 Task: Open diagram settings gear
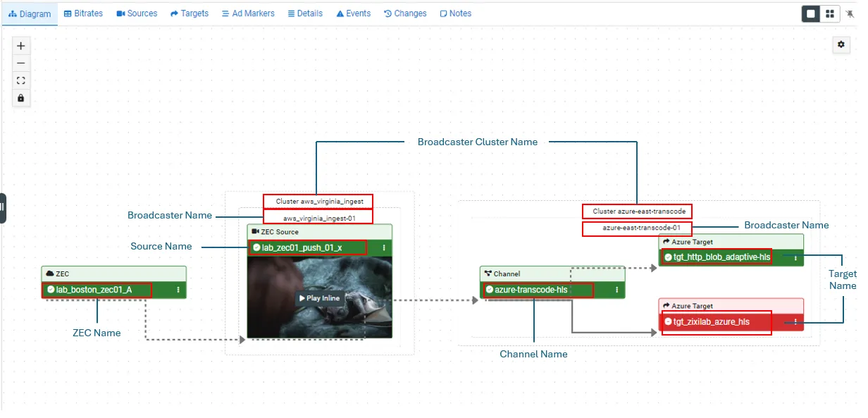tap(841, 44)
